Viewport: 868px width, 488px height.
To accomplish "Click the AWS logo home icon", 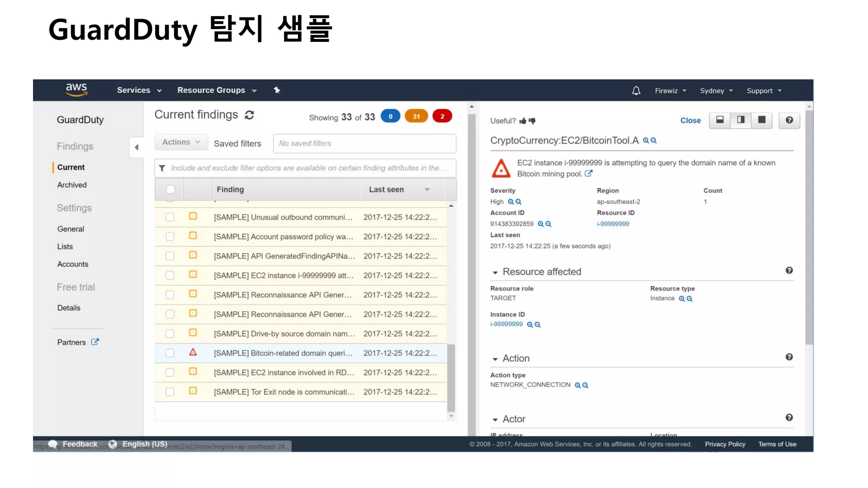I will (76, 90).
